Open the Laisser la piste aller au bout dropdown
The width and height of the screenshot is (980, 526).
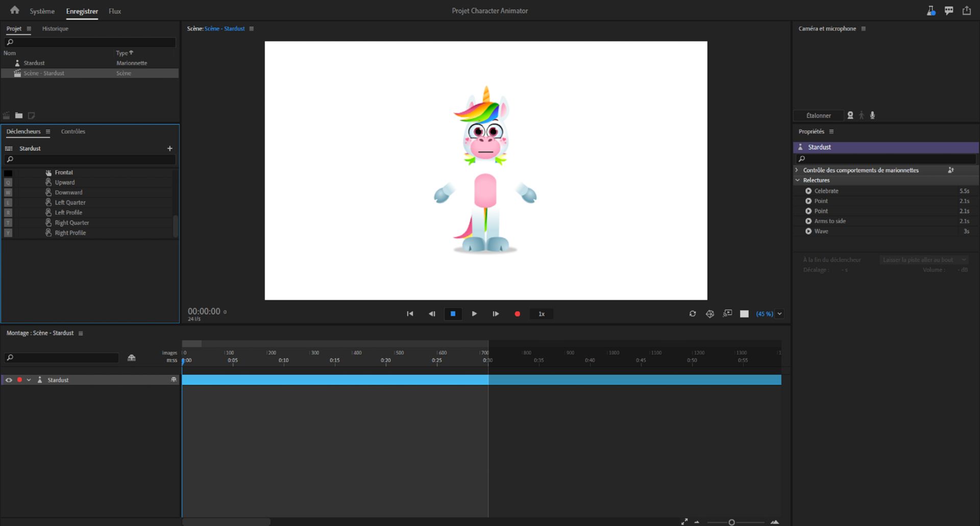pos(924,260)
